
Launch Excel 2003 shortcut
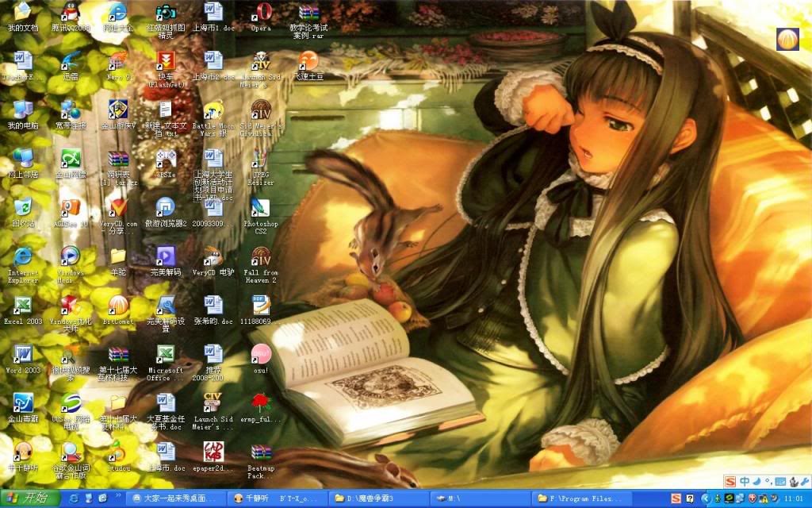tap(22, 306)
